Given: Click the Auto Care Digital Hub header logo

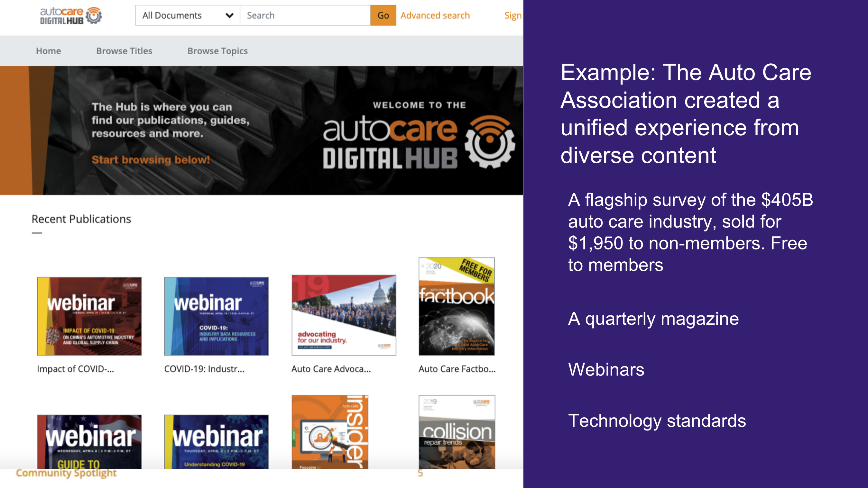Looking at the screenshot, I should coord(71,15).
